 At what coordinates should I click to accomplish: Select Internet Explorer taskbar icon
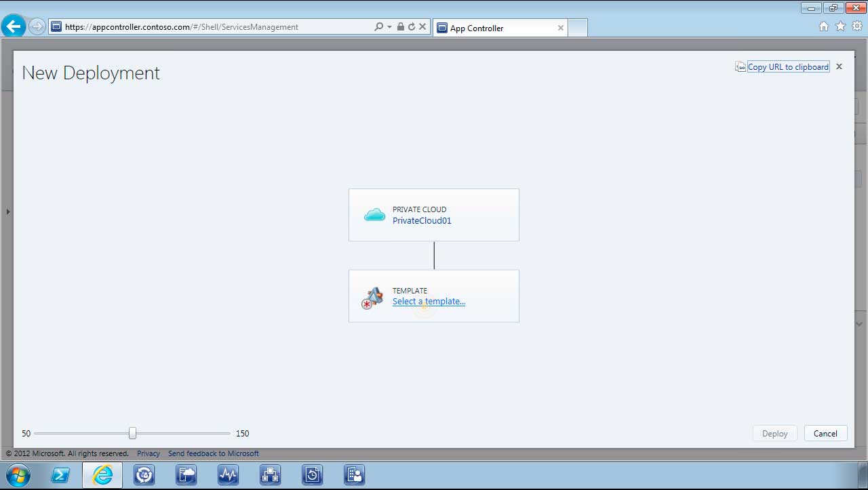[x=102, y=475]
